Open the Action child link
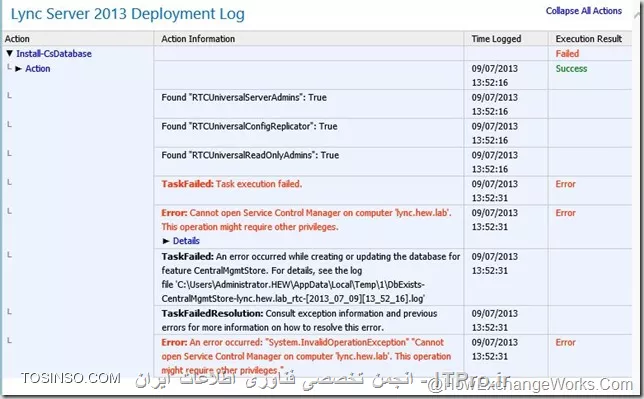Viewport: 644px width, 399px height. click(x=38, y=69)
